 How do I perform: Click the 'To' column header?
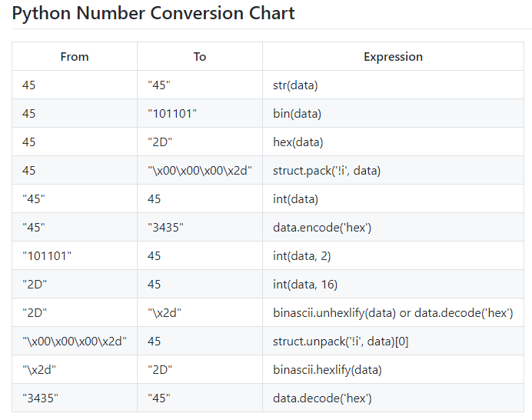[x=200, y=57]
